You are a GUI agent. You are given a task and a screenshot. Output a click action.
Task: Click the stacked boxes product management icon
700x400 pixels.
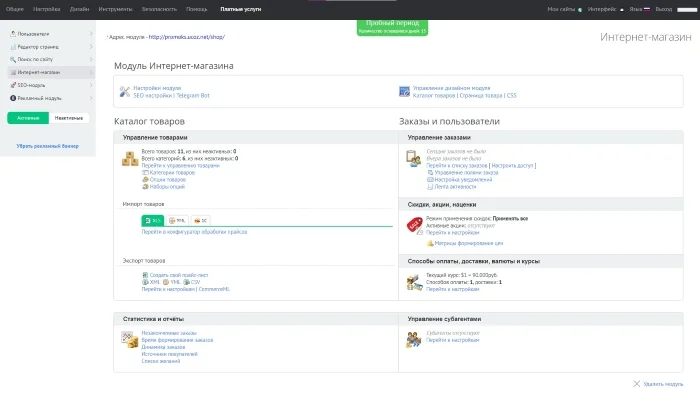[x=130, y=159]
